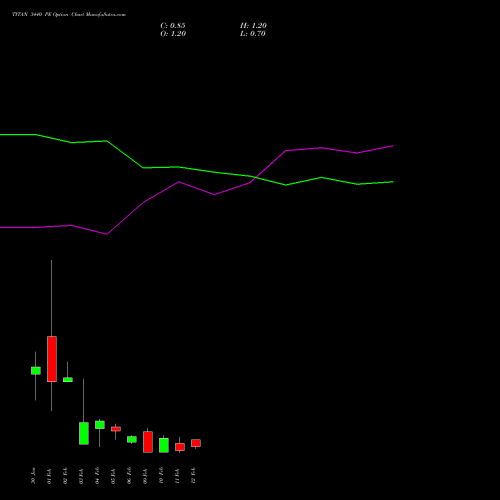Viewport: 500px width, 500px height.
Task: Select the green 10 Feb candlestick
Action: tap(164, 445)
